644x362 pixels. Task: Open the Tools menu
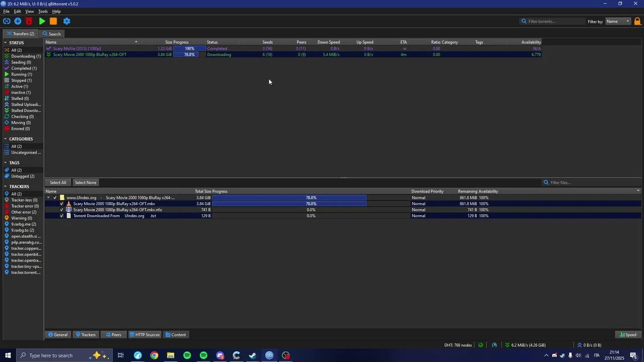(x=43, y=11)
